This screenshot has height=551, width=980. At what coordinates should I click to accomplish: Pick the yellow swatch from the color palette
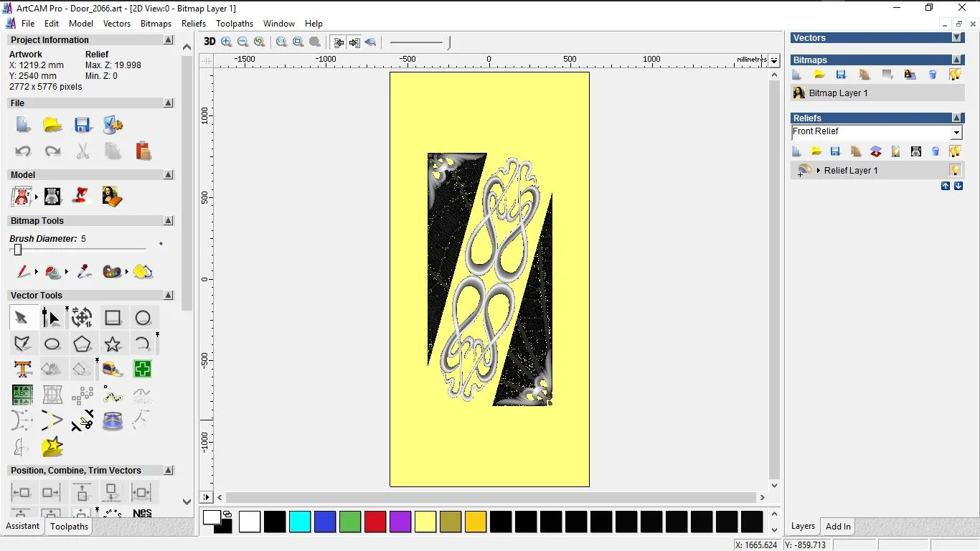[425, 522]
